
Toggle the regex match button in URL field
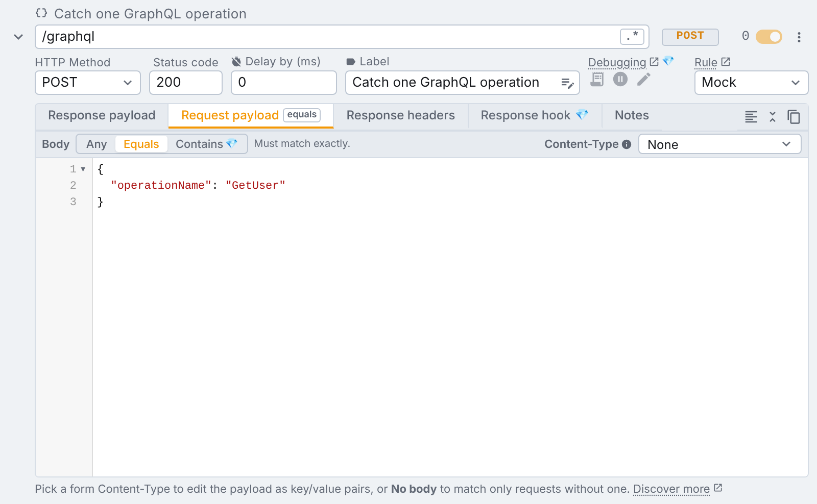coord(632,36)
